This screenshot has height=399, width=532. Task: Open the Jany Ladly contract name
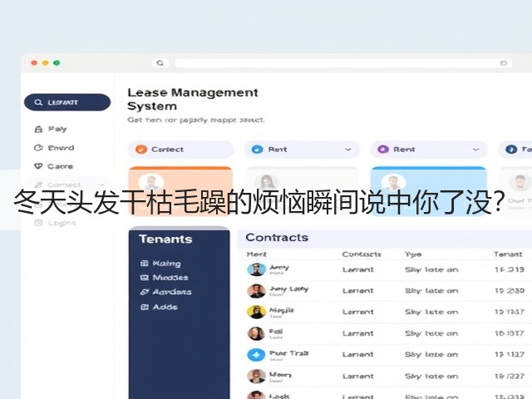288,289
